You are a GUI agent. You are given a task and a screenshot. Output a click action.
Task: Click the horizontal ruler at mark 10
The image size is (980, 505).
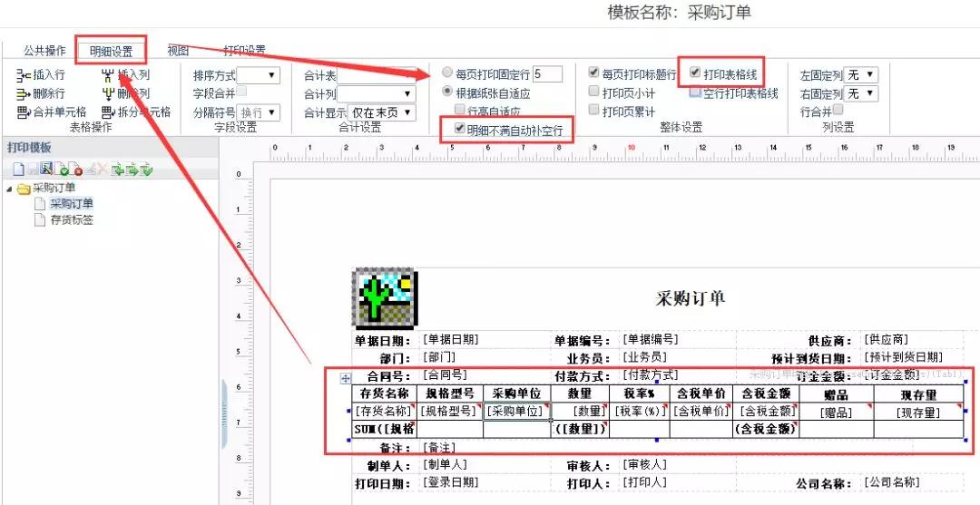(632, 148)
